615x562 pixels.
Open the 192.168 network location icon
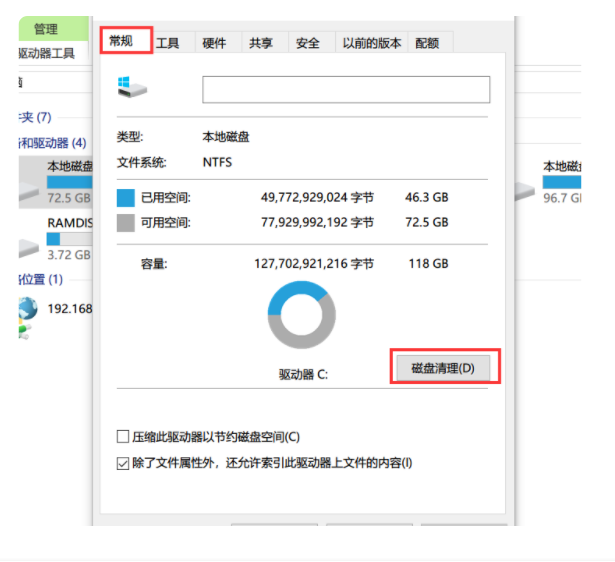[28, 309]
